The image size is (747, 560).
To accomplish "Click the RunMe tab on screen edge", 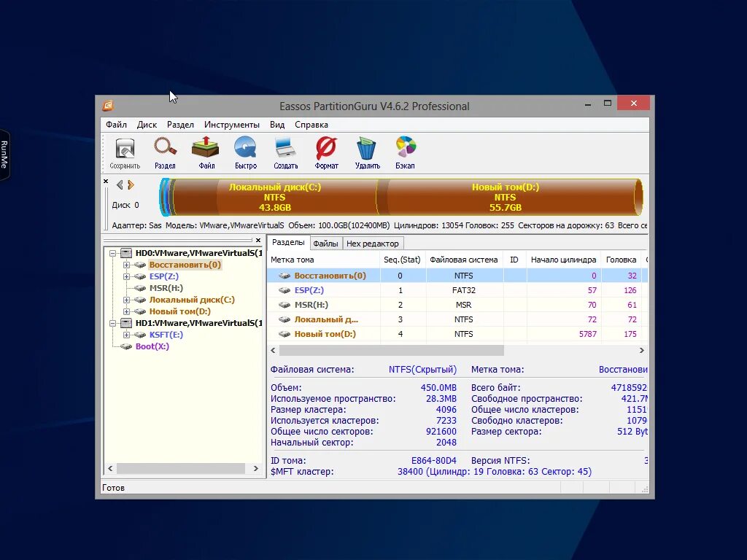I will pos(4,155).
